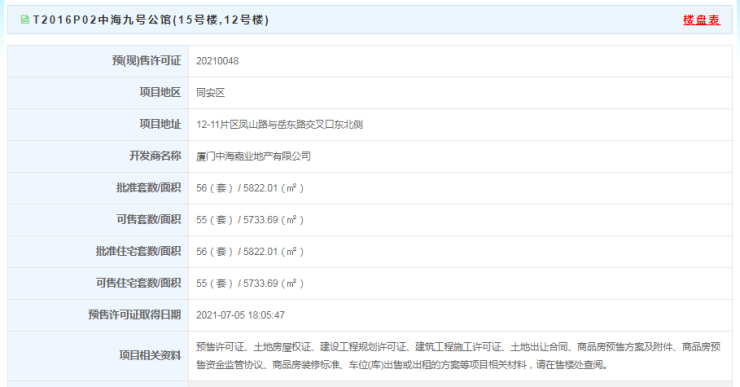Select developer name 厦门中海嘉业地产有限公司
The width and height of the screenshot is (740, 387).
(x=253, y=156)
